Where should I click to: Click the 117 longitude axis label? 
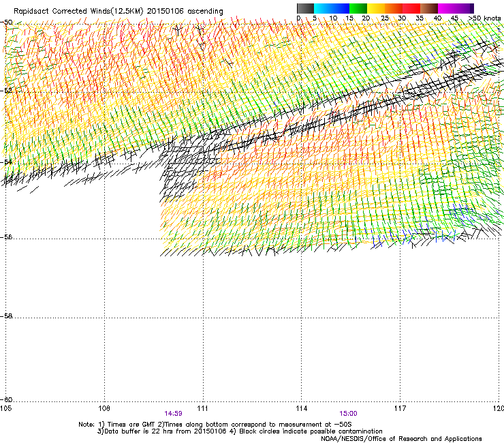coord(400,408)
